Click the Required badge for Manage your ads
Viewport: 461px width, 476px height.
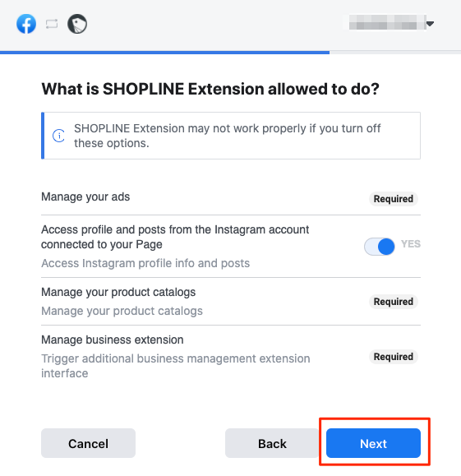394,199
